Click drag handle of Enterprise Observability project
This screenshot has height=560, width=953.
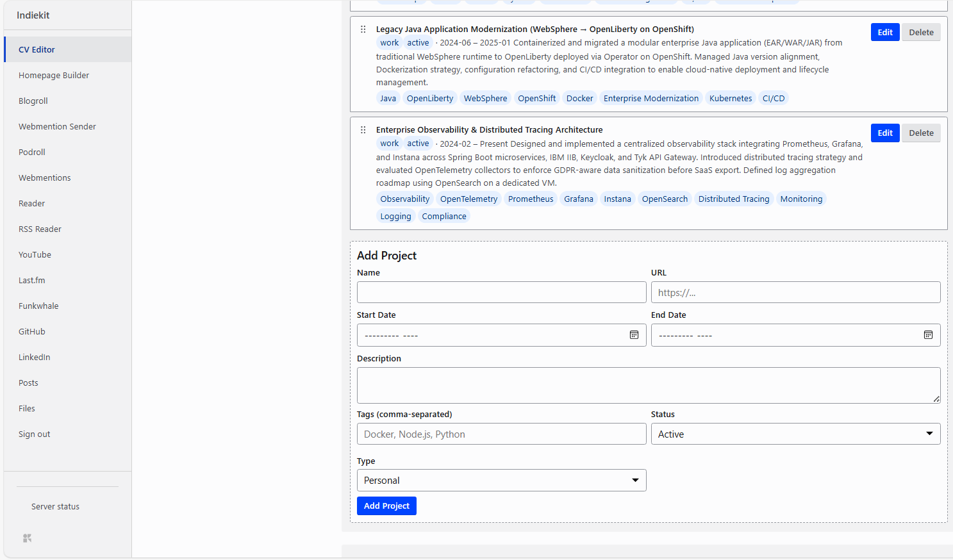click(363, 130)
